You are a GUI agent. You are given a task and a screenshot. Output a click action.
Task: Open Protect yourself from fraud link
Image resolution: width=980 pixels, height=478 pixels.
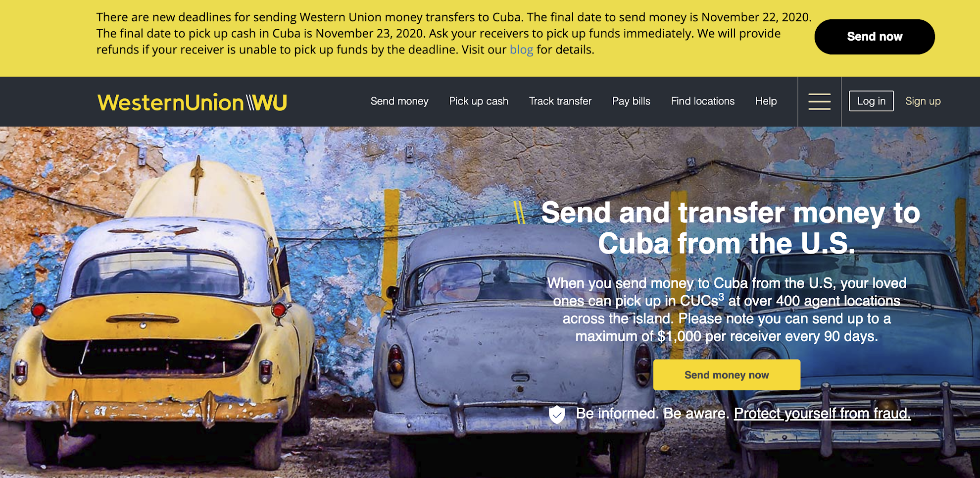point(822,413)
